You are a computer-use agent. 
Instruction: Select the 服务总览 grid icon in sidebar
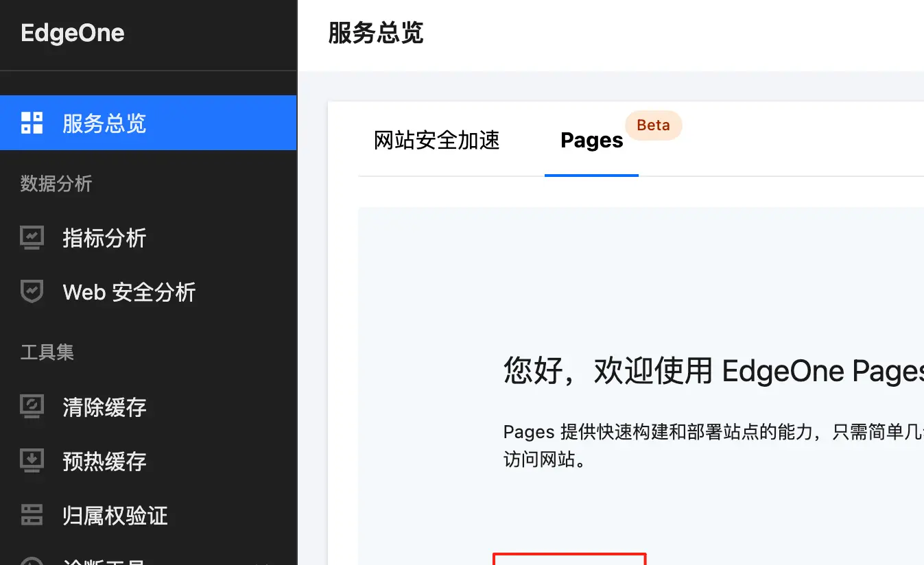coord(31,123)
